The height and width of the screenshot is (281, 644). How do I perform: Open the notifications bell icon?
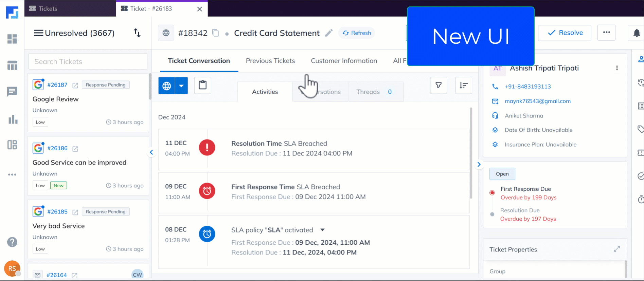pyautogui.click(x=637, y=33)
